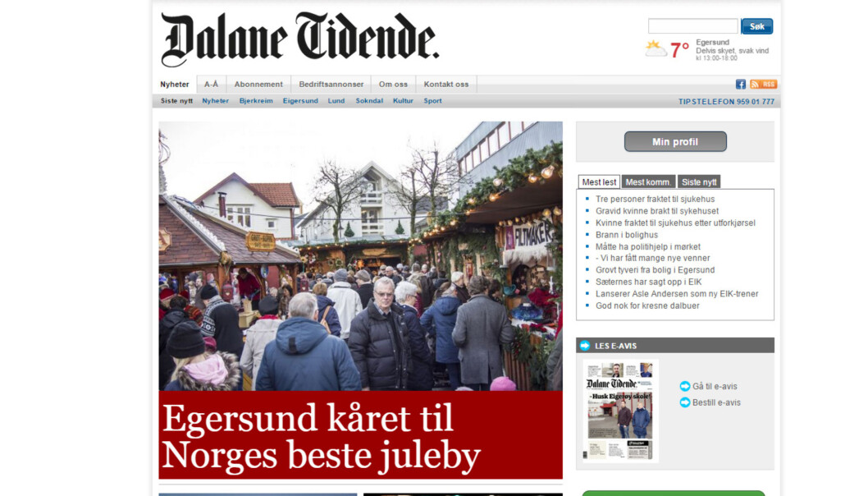This screenshot has width=868, height=496.
Task: Click the LES E-AVIS section header
Action: click(x=675, y=345)
